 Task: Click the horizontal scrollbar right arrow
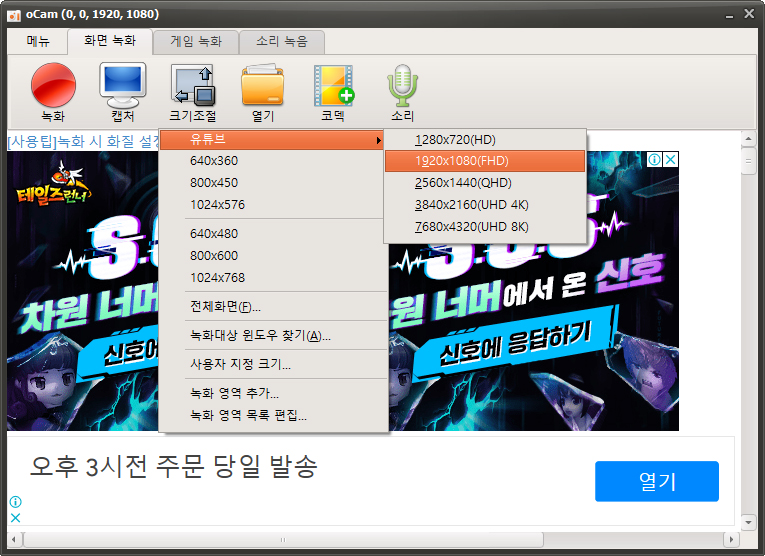tap(731, 539)
